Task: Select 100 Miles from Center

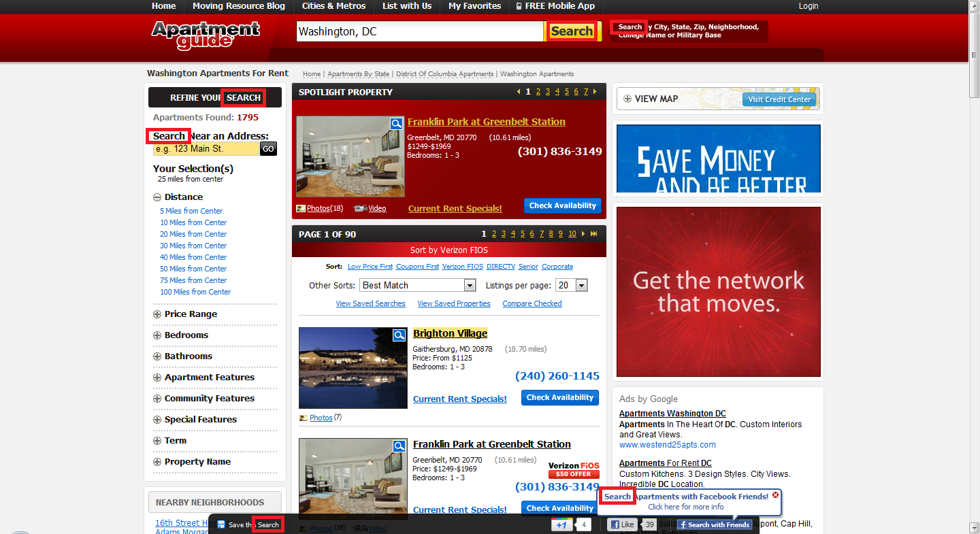Action: coord(195,292)
